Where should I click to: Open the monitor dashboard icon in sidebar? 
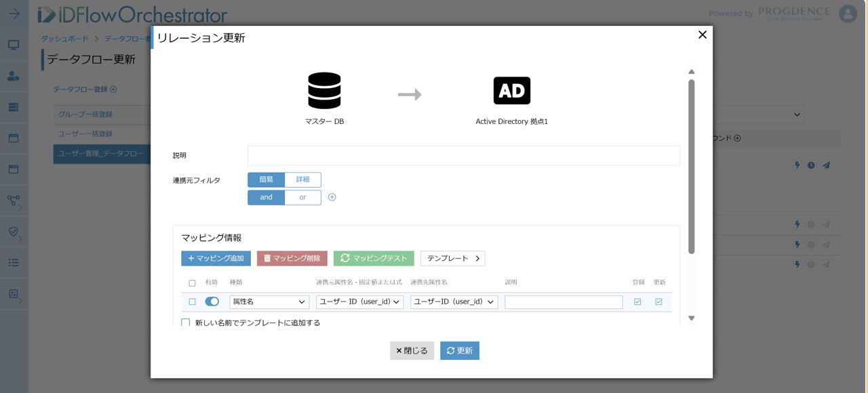[14, 45]
